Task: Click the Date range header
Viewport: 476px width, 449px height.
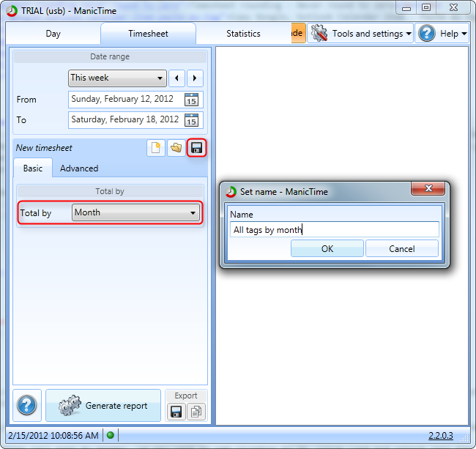Action: (x=110, y=57)
